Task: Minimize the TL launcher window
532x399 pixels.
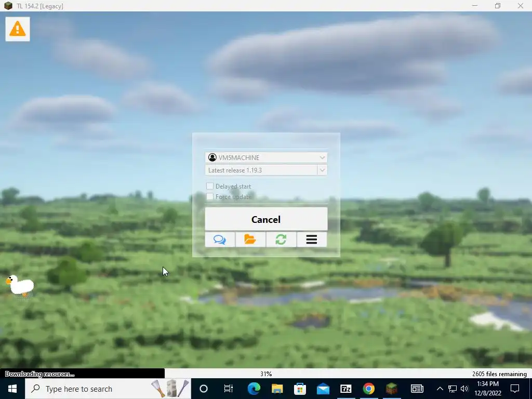Action: point(475,6)
